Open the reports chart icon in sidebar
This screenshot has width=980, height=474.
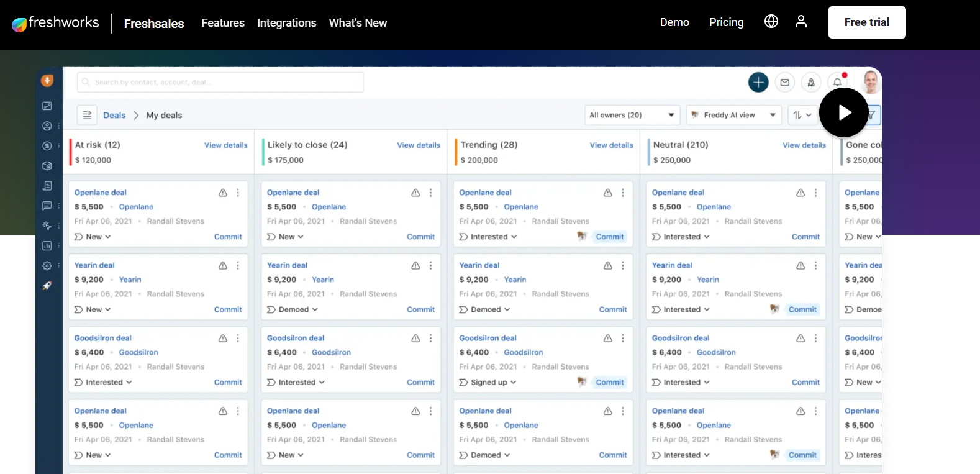(47, 246)
